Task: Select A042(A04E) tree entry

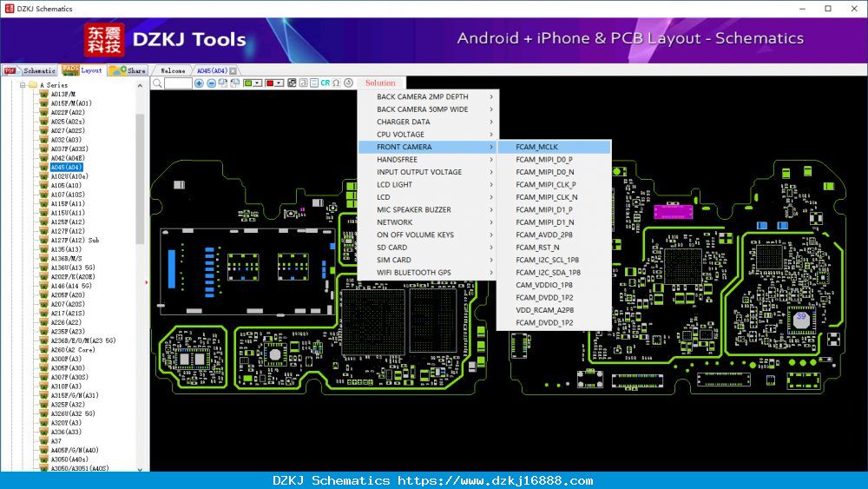Action: [68, 158]
